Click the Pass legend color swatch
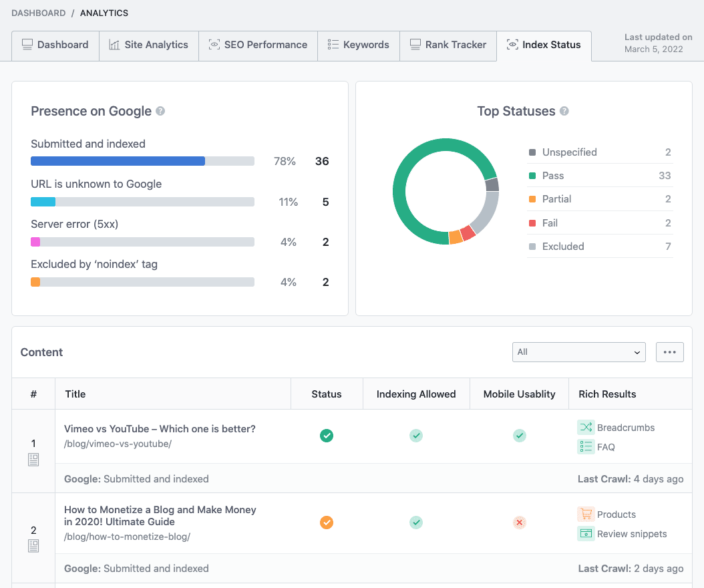704x588 pixels. [x=532, y=176]
